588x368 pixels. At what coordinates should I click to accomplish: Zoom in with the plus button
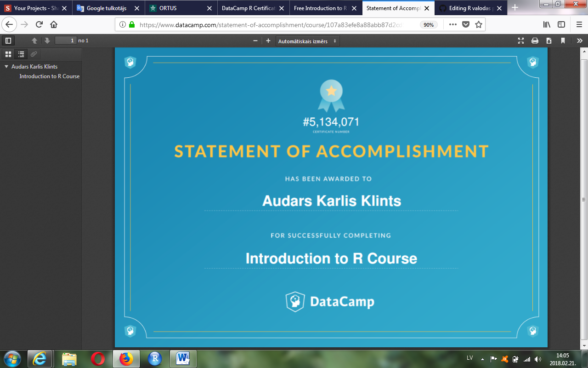pyautogui.click(x=268, y=40)
